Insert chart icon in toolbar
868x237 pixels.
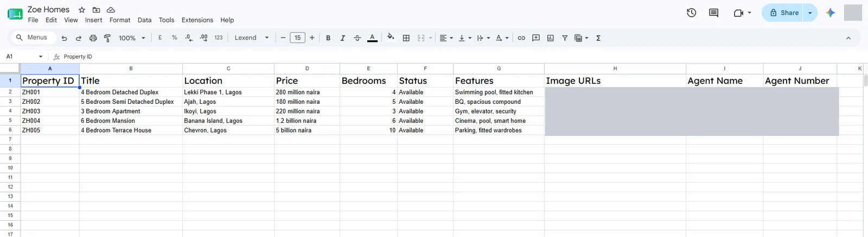coord(551,38)
